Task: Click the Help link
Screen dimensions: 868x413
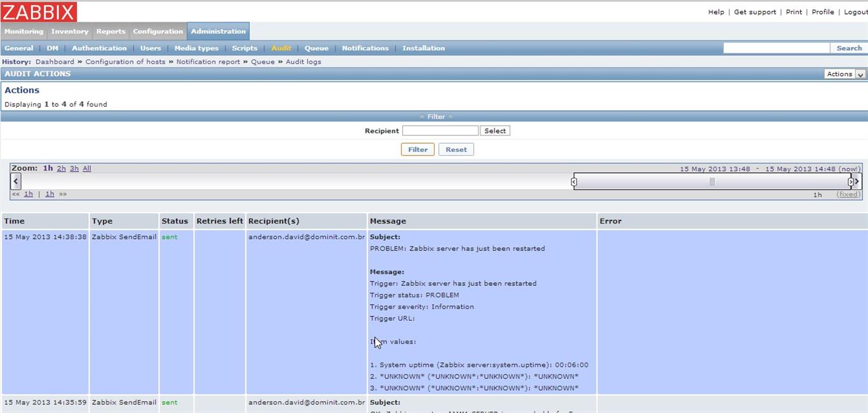Action: [716, 12]
